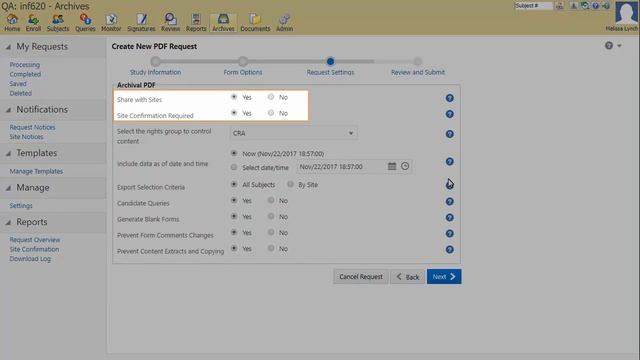Open the Manage Templates link
The image size is (640, 360).
click(x=36, y=171)
